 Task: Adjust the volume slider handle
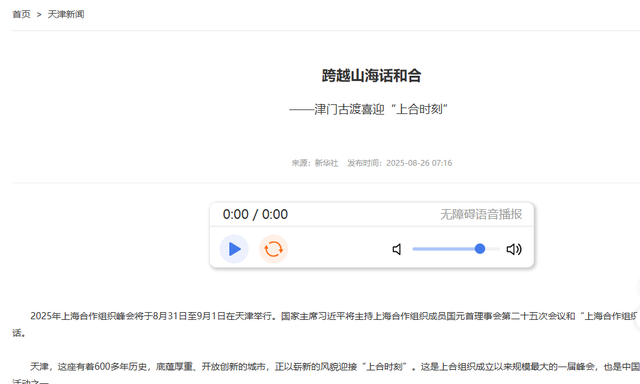click(480, 249)
